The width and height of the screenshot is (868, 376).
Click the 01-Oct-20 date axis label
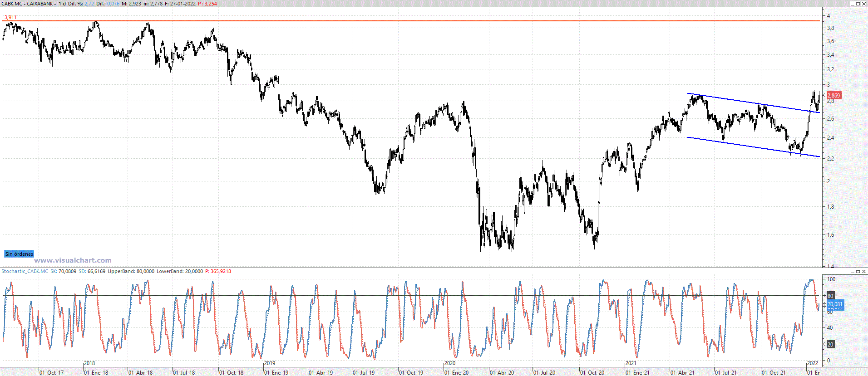click(x=592, y=373)
